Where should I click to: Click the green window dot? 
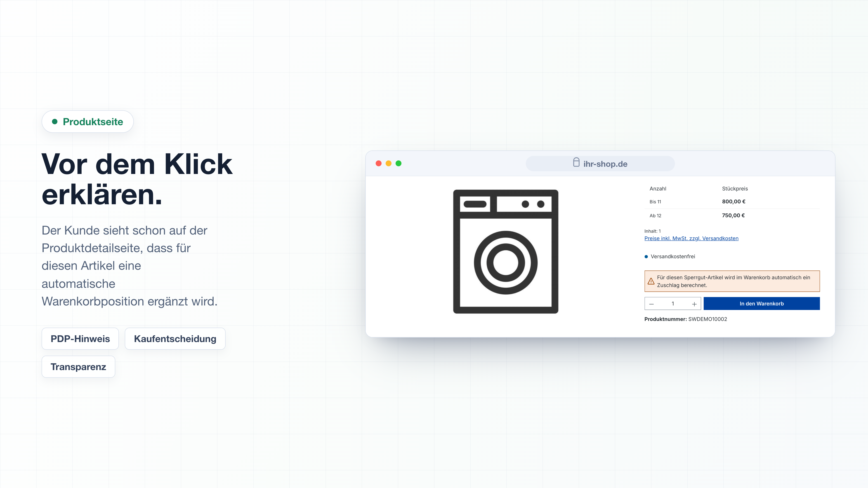point(398,163)
